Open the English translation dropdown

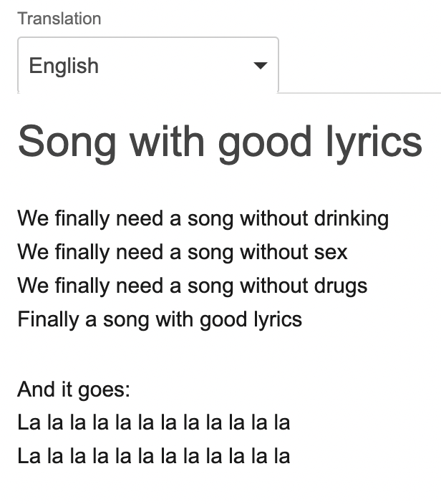[147, 66]
